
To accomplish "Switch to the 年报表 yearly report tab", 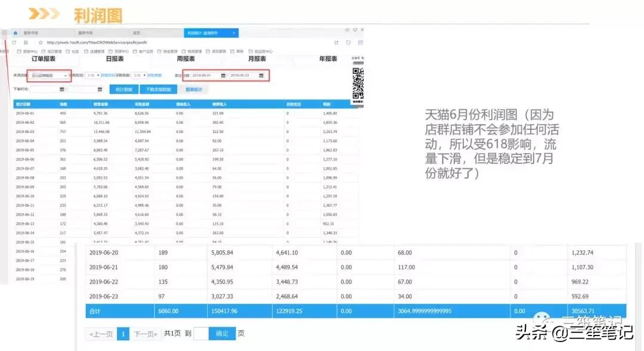I will 327,58.
